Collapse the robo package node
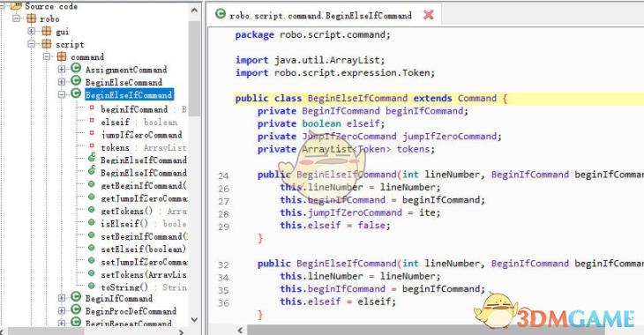 pos(16,19)
